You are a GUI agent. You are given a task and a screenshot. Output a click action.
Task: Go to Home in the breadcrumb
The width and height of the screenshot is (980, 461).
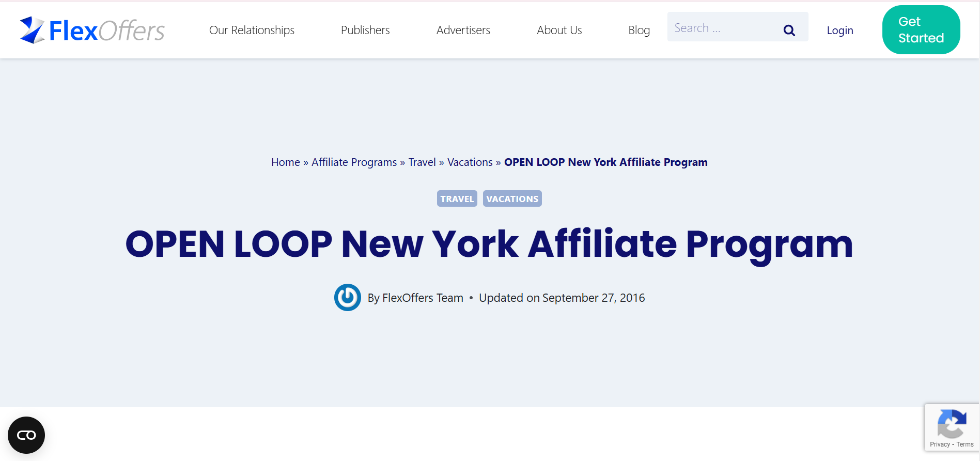point(286,162)
